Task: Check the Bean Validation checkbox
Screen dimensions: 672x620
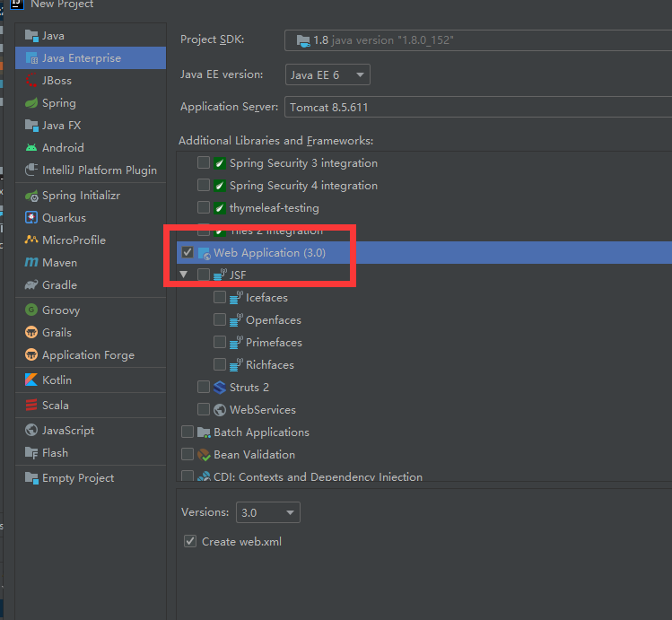Action: click(x=188, y=454)
